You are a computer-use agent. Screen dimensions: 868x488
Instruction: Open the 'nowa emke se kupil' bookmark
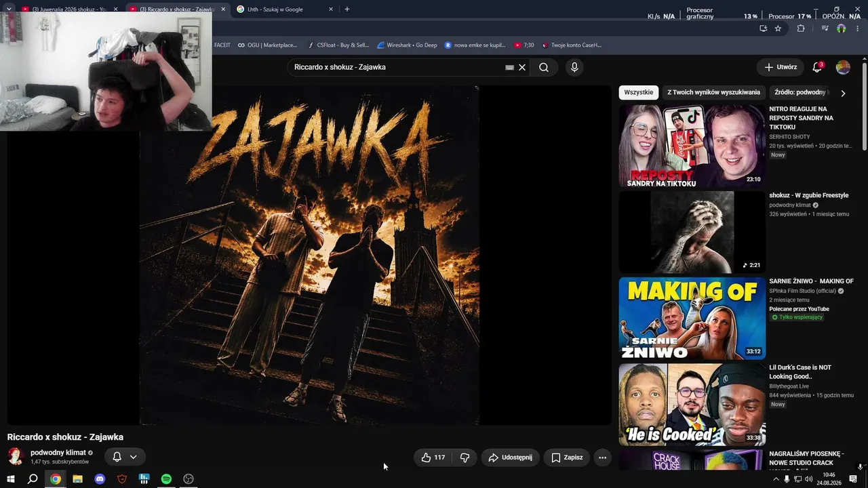tap(475, 45)
